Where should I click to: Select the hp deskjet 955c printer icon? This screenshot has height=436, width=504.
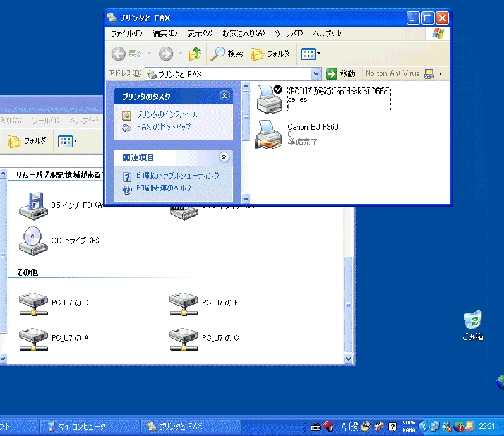coord(269,99)
